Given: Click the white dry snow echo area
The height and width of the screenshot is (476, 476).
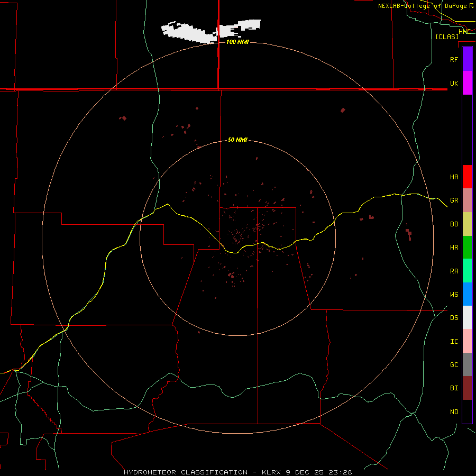Looking at the screenshot, I should 209,31.
